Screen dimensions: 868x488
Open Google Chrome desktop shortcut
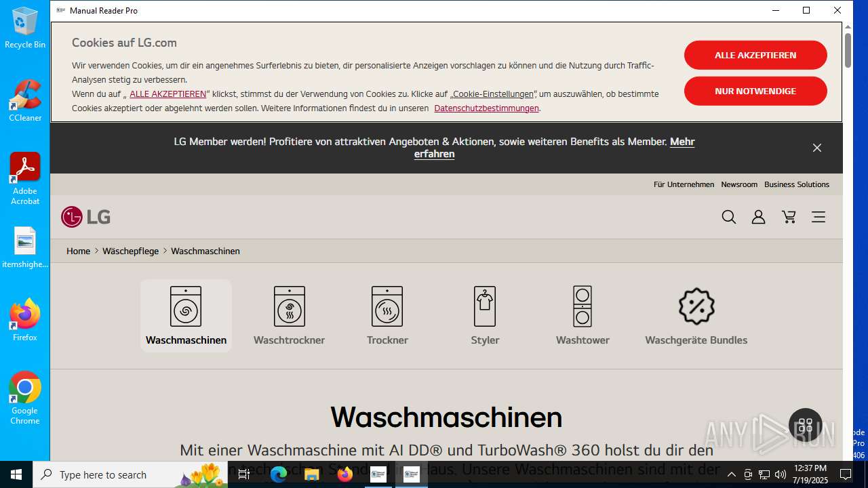point(25,399)
